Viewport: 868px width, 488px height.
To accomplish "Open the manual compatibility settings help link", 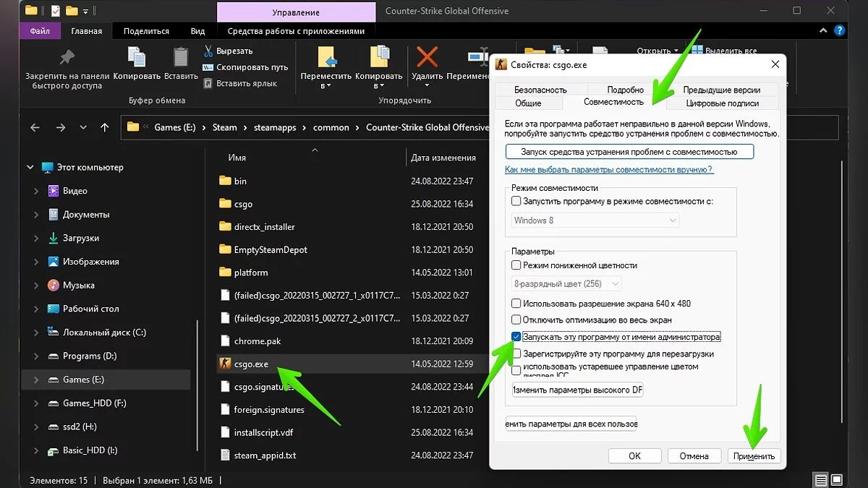I will click(x=609, y=169).
